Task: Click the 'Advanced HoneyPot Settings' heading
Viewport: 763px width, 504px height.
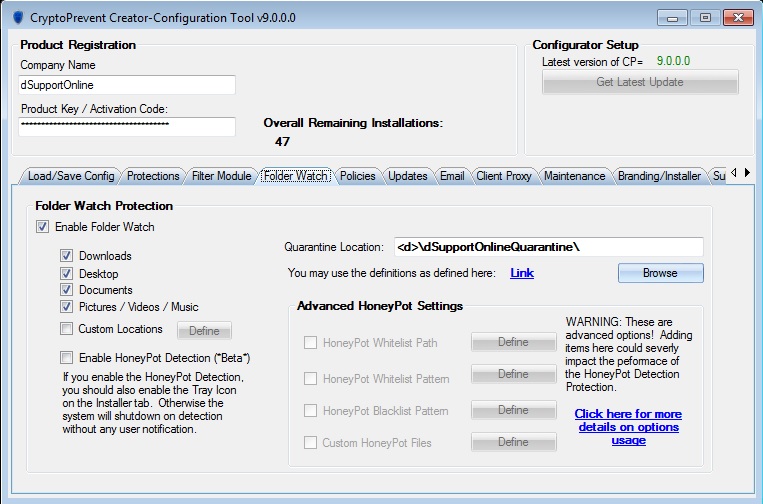Action: pyautogui.click(x=380, y=306)
